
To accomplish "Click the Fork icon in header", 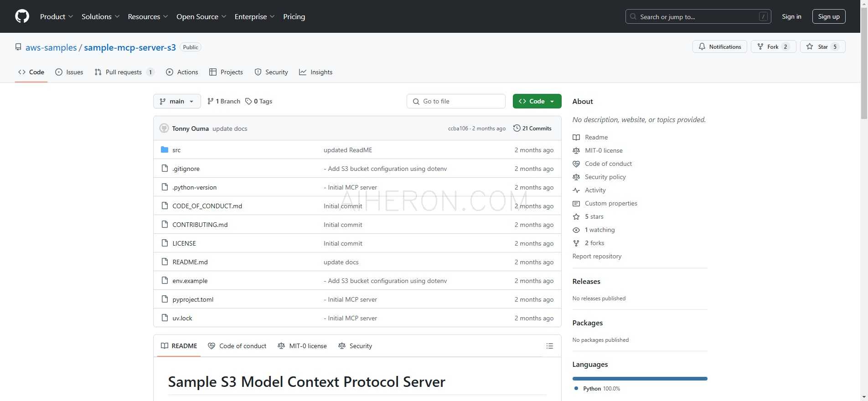I will pos(760,46).
